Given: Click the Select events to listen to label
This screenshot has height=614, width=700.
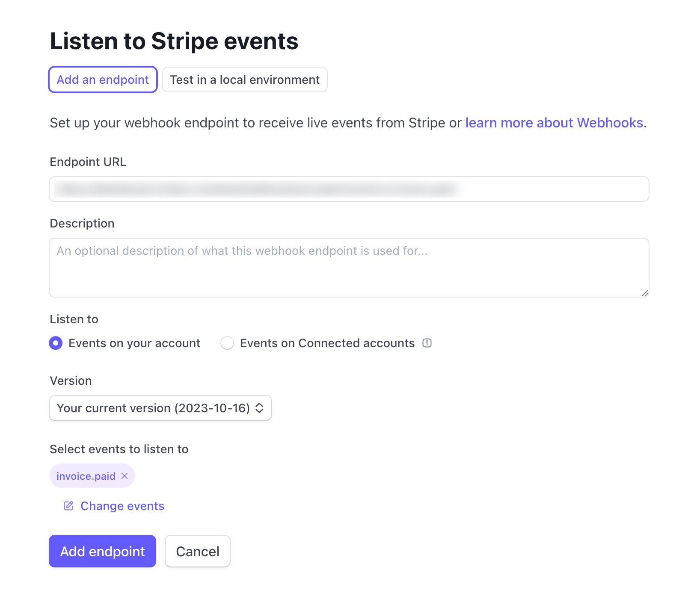Looking at the screenshot, I should pos(119,449).
